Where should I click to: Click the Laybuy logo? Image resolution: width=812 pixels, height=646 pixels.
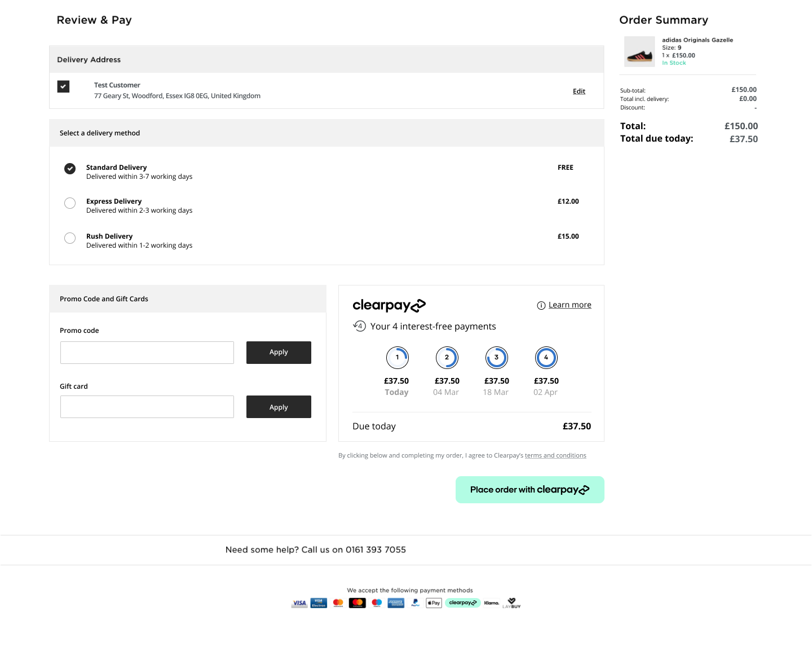click(x=511, y=603)
